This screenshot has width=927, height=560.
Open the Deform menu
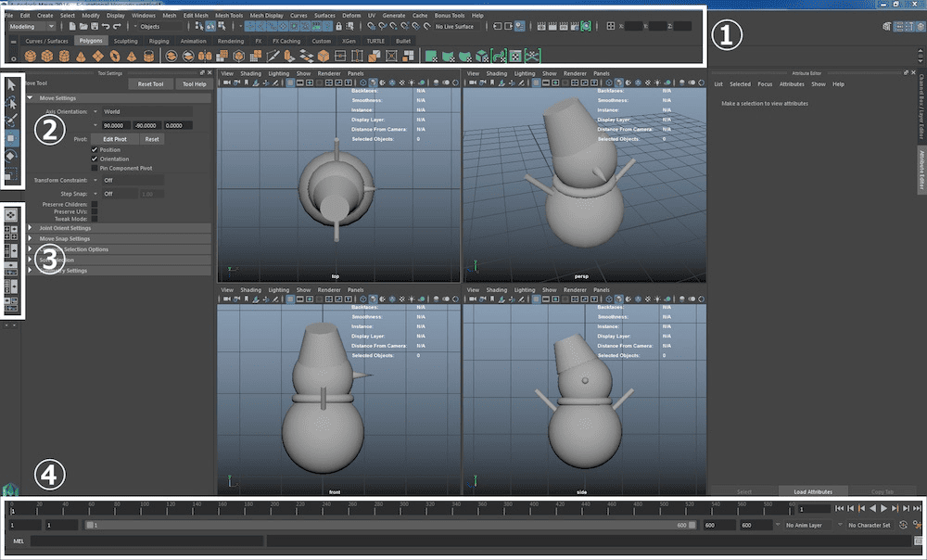(351, 16)
